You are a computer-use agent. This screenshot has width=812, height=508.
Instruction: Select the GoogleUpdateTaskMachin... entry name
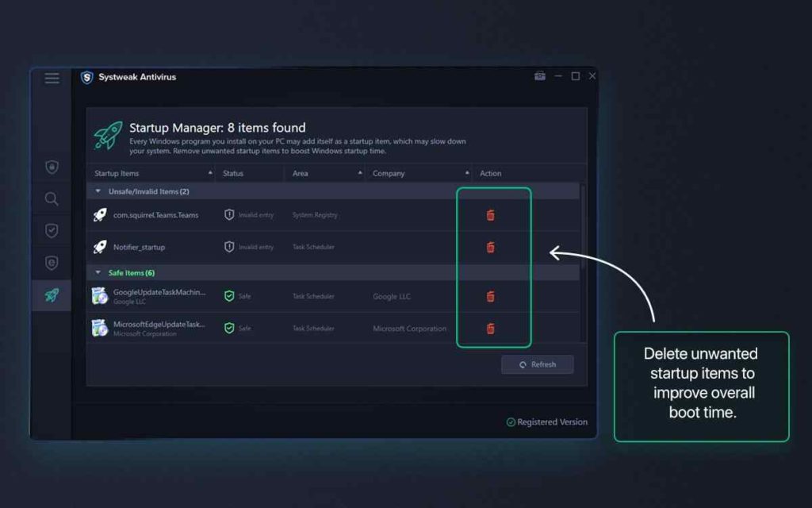[159, 292]
